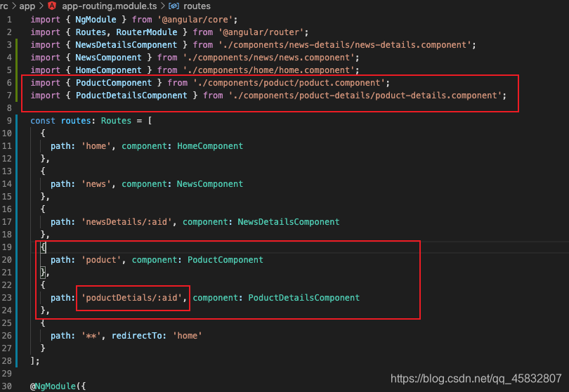Click PoductDetailsComponent in line 7 import
The width and height of the screenshot is (569, 392).
(131, 96)
